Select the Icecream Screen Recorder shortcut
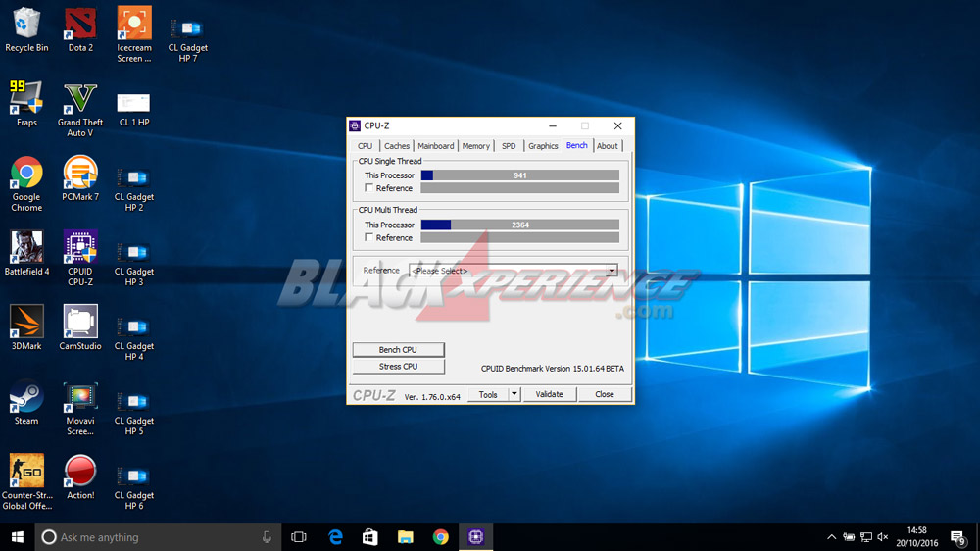 click(133, 34)
